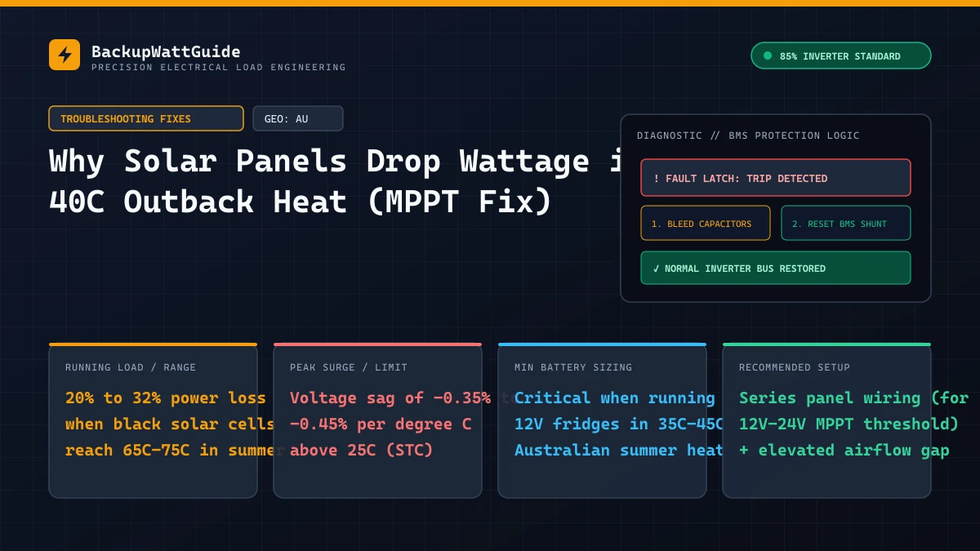Click the Australian summer heat text
Viewport: 980px width, 551px height.
click(619, 451)
